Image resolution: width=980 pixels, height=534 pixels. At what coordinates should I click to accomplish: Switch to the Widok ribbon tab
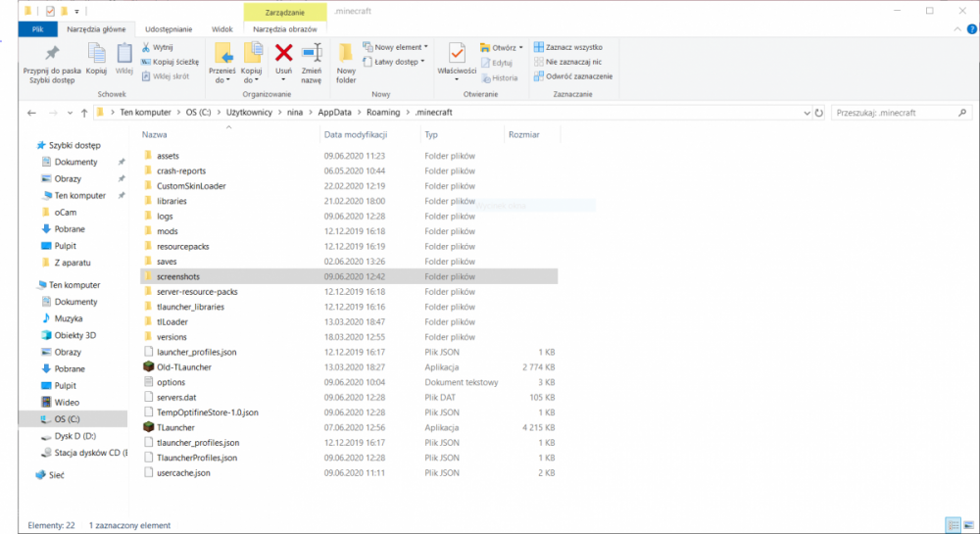tap(222, 29)
